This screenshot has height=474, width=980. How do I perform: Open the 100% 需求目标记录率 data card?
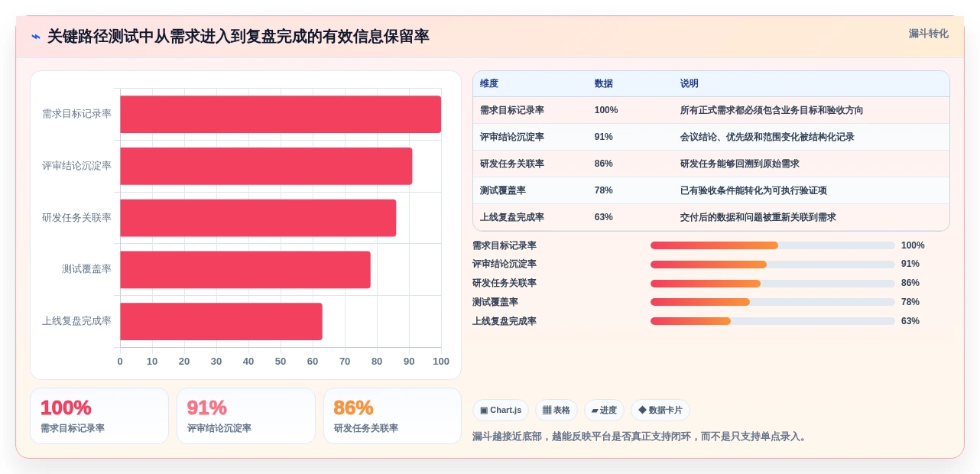click(x=99, y=416)
